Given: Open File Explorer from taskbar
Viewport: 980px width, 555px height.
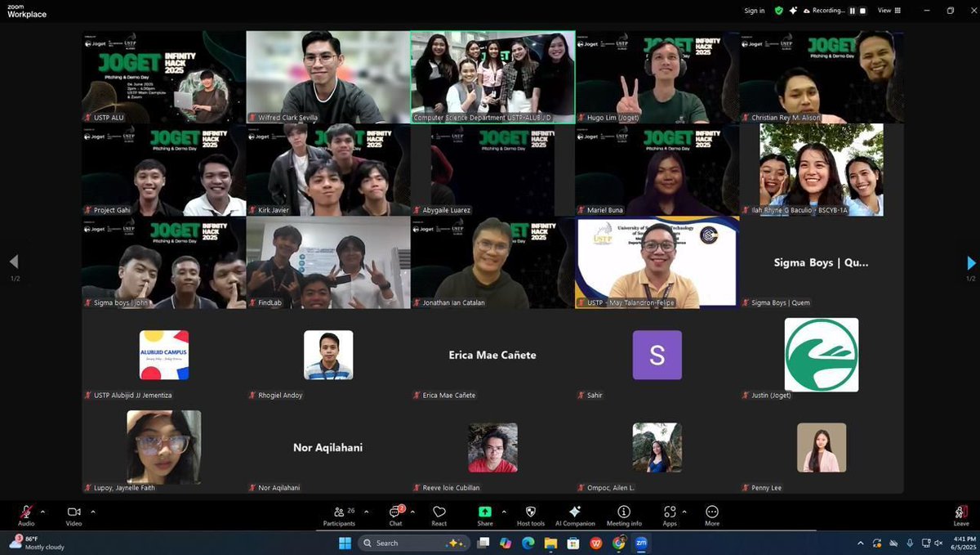Looking at the screenshot, I should (x=550, y=543).
